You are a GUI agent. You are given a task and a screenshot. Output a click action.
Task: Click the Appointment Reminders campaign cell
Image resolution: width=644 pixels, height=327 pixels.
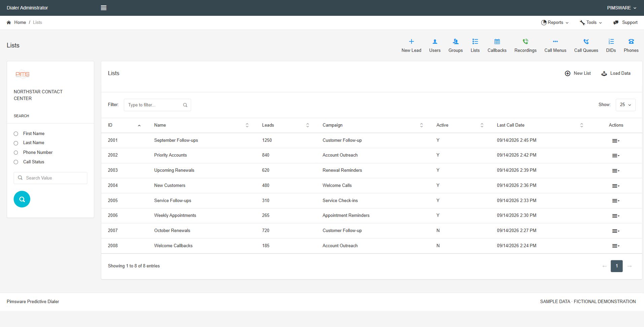346,216
